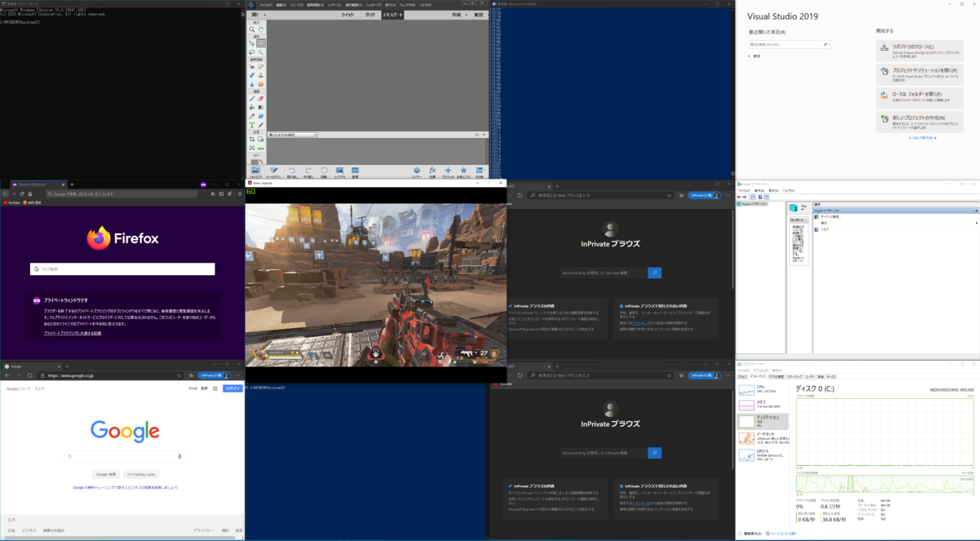Click the Redo icon in Photoshop Elements
The image size is (980, 541).
pos(309,171)
